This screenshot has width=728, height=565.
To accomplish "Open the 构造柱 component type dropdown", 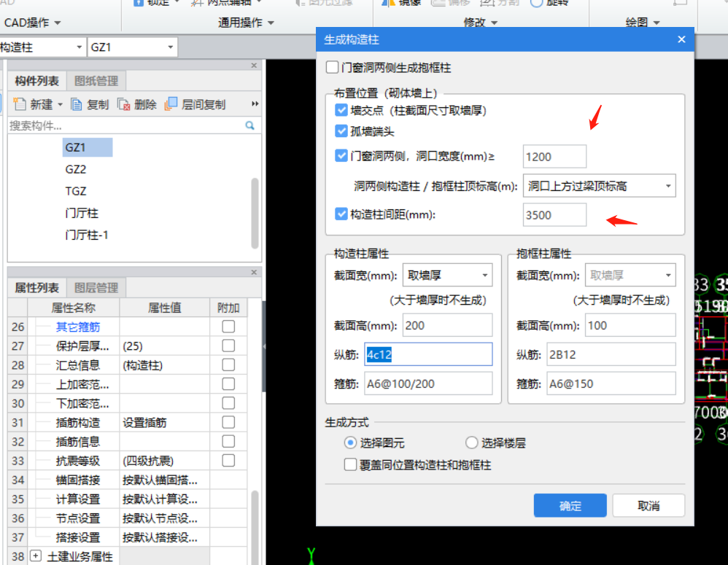I will click(x=79, y=47).
